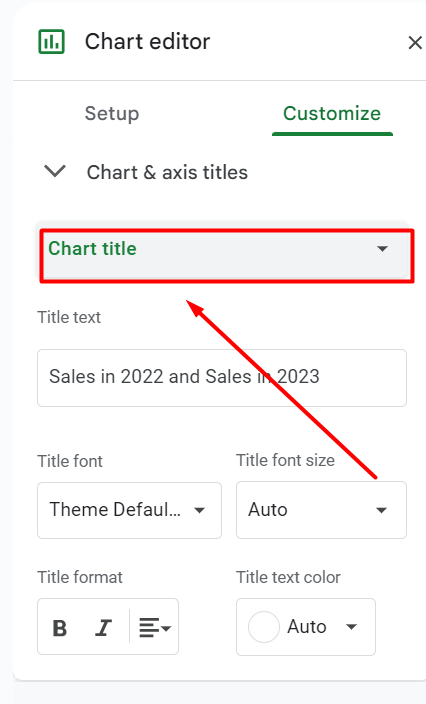Screen dimensions: 426x704
Task: Click the caret arrow in Title font size
Action: click(x=381, y=510)
